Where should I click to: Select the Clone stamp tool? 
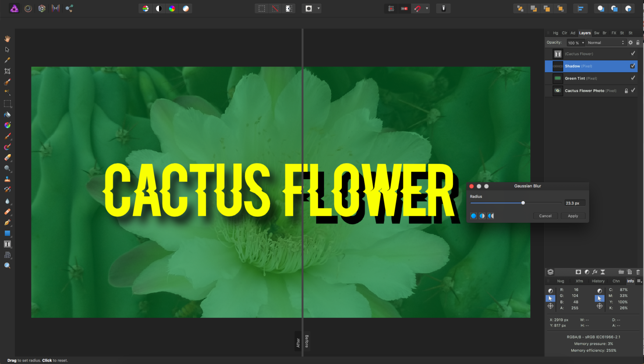click(7, 179)
